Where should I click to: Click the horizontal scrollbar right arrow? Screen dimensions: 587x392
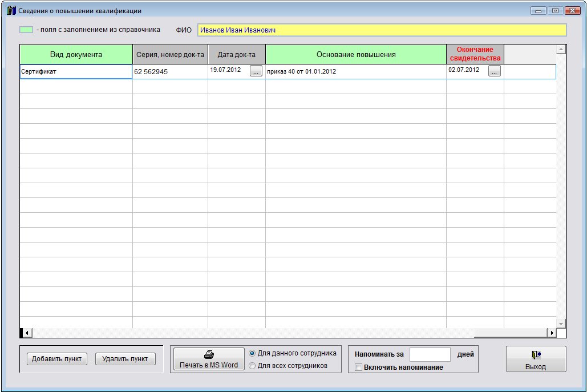click(x=551, y=333)
